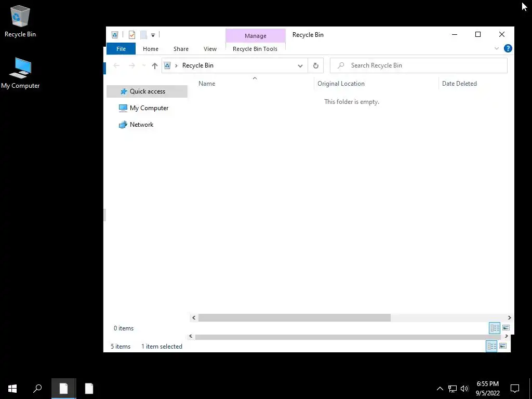This screenshot has width=532, height=399.
Task: Click "0 items" status text
Action: (124, 328)
